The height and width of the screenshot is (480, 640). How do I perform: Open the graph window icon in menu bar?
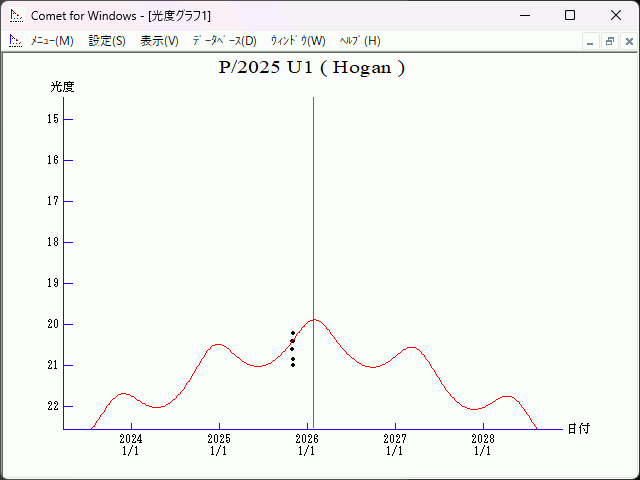point(15,41)
